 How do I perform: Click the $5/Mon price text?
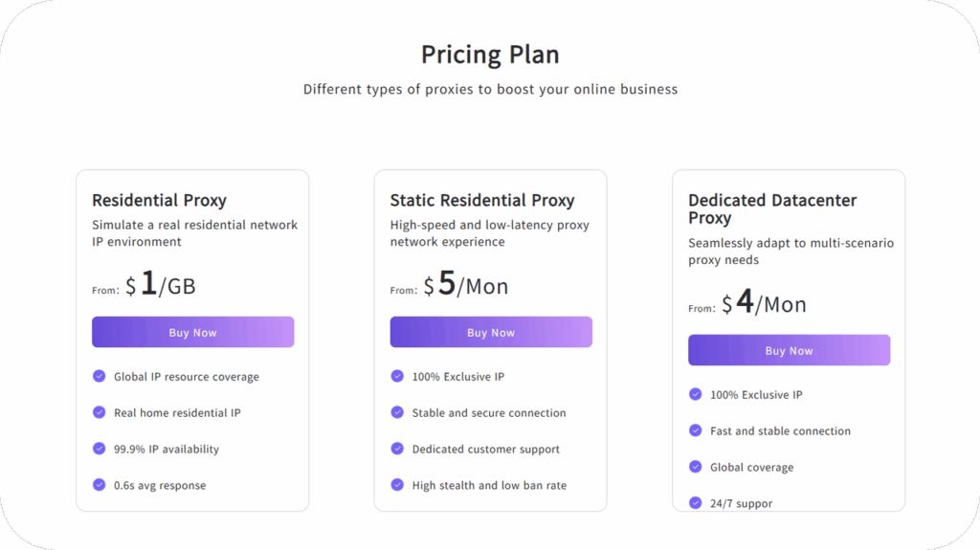(466, 284)
